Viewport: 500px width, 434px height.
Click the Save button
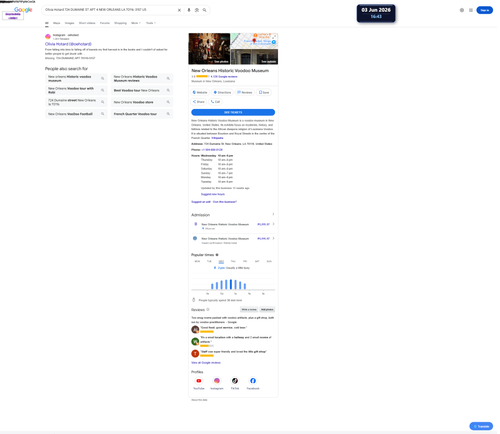[x=264, y=92]
